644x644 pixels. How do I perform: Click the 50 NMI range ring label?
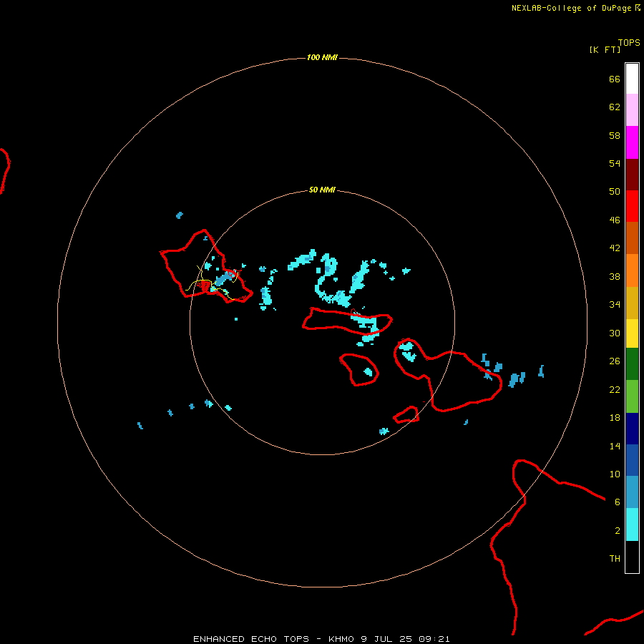click(322, 190)
